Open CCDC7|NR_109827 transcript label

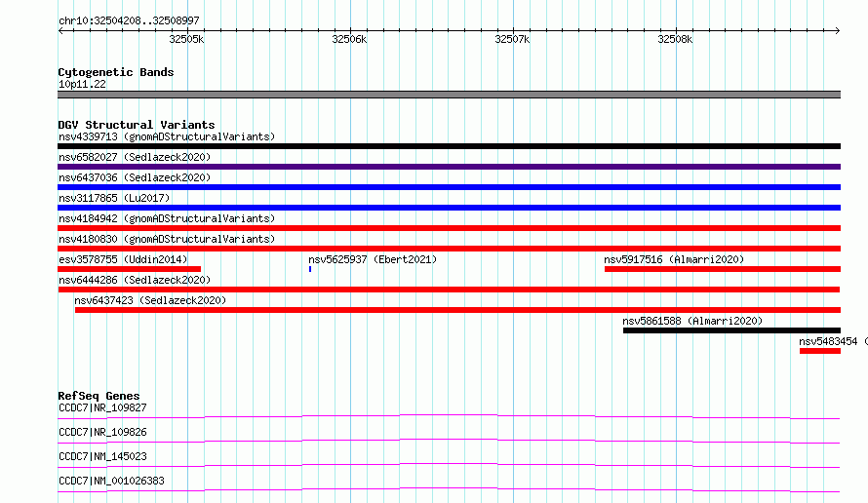click(102, 407)
